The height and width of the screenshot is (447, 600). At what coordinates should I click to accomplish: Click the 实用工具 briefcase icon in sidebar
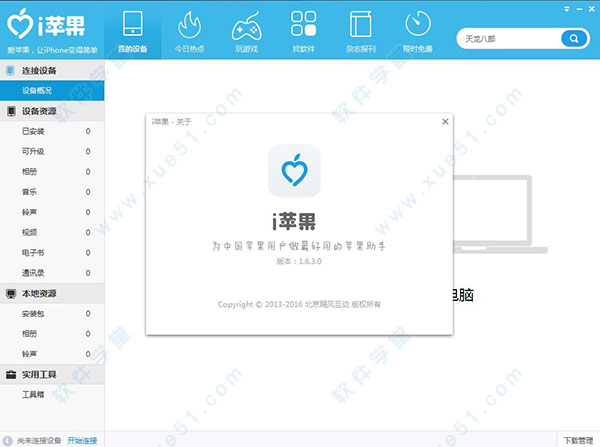(x=11, y=375)
